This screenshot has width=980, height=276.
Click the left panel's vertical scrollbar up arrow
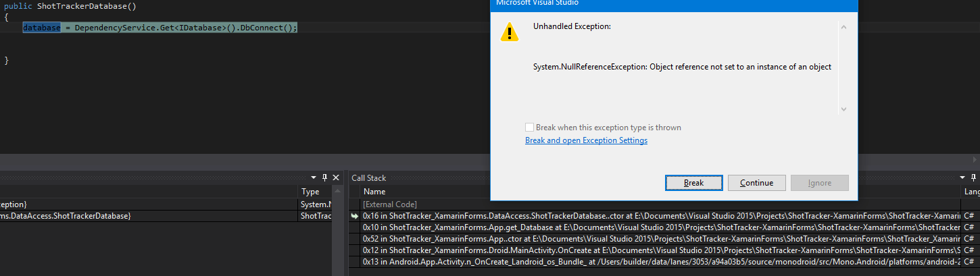coord(336,192)
